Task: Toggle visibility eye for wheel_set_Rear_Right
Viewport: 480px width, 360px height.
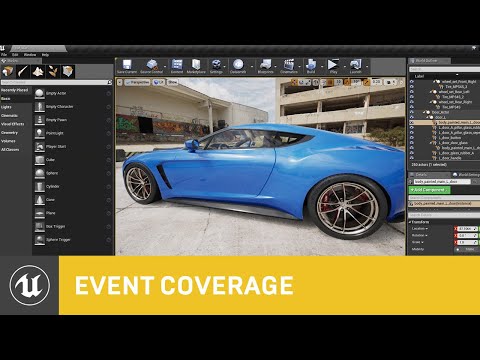Action: click(412, 102)
